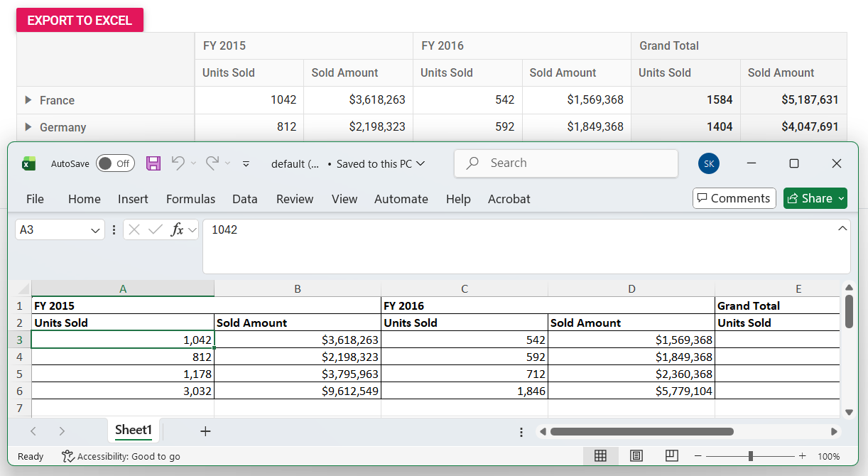This screenshot has width=868, height=476.
Task: Click the EXPORT TO EXCEL button
Action: point(80,20)
